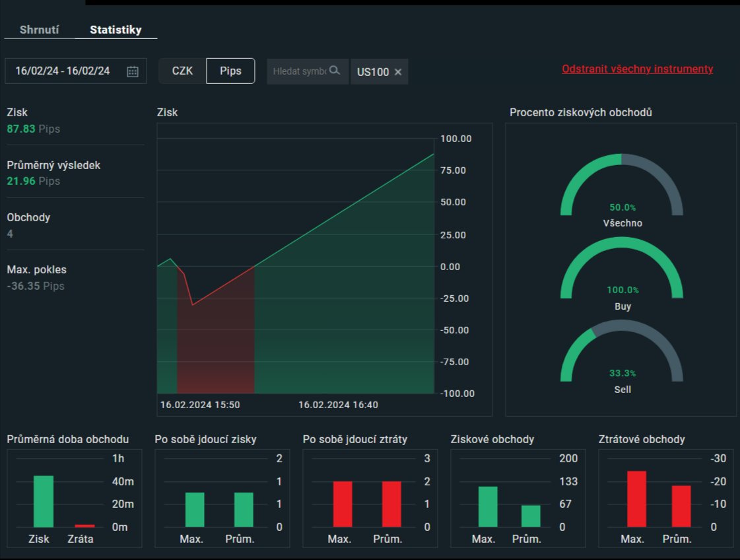
Task: Click the 16.02.2024 15:50 axis label
Action: coord(200,405)
